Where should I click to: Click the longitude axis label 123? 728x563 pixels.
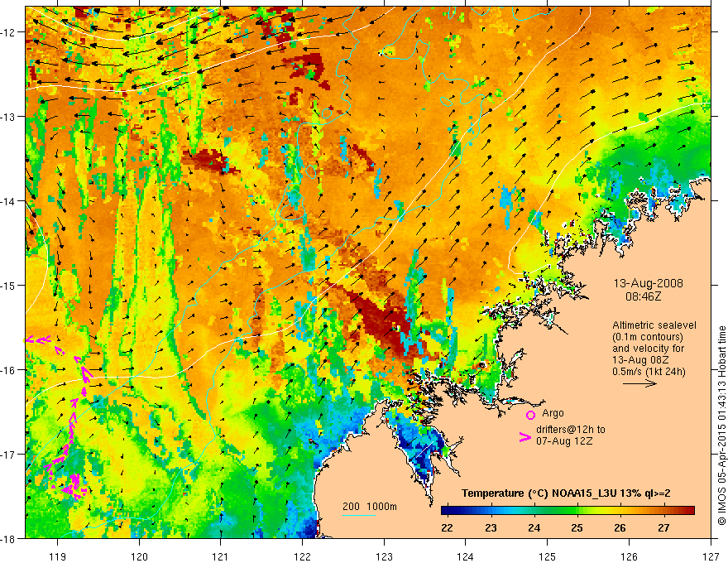(x=384, y=556)
